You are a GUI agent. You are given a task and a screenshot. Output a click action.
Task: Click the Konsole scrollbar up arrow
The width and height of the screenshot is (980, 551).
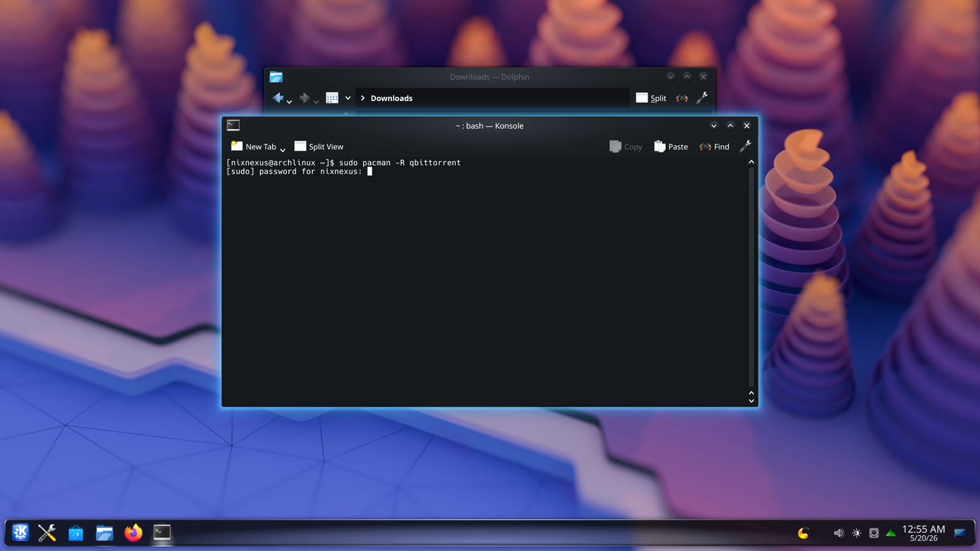[x=752, y=162]
